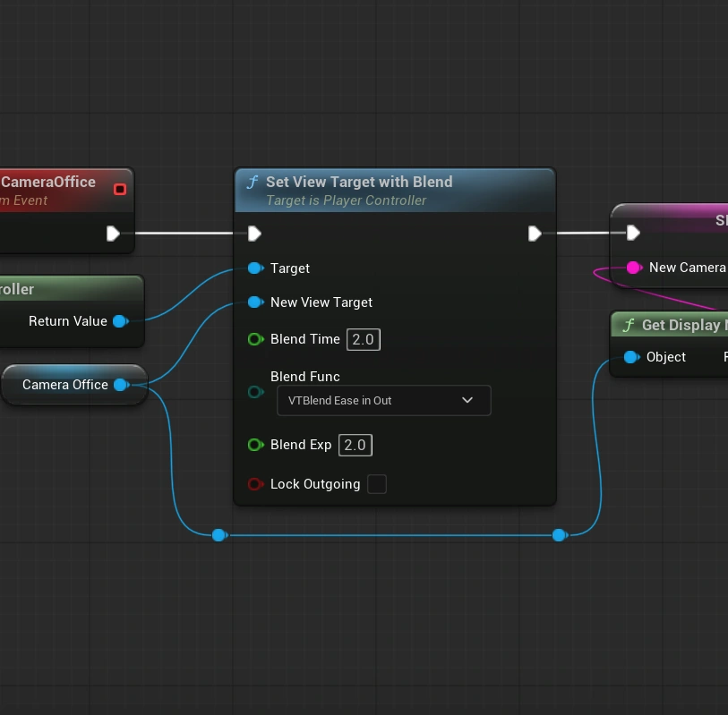
Task: Select the Set View Target with Blend node title
Action: click(x=359, y=182)
